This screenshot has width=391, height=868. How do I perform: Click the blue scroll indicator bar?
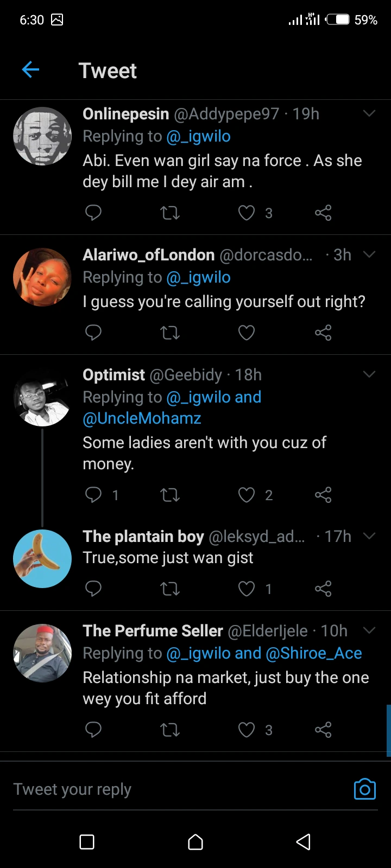(x=388, y=730)
